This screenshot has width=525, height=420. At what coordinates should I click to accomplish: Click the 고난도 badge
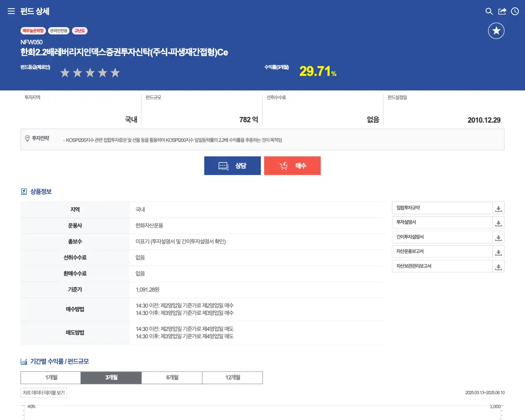point(80,31)
